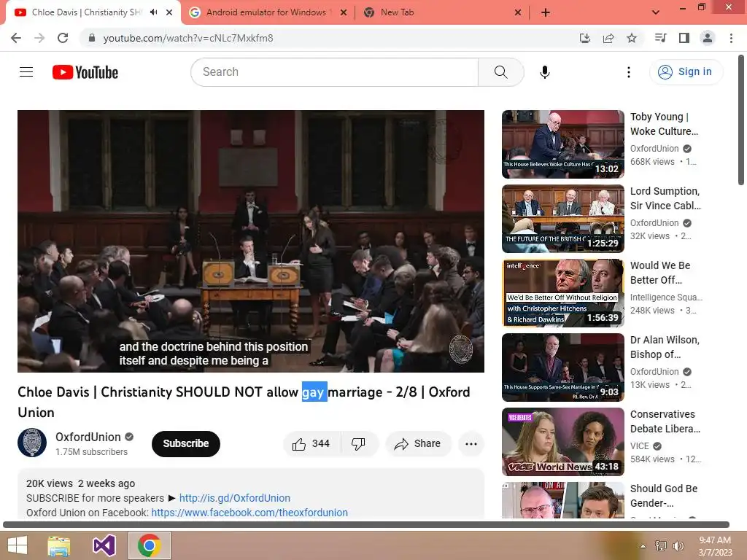
Task: Click OxfordUnion channel name
Action: click(88, 437)
